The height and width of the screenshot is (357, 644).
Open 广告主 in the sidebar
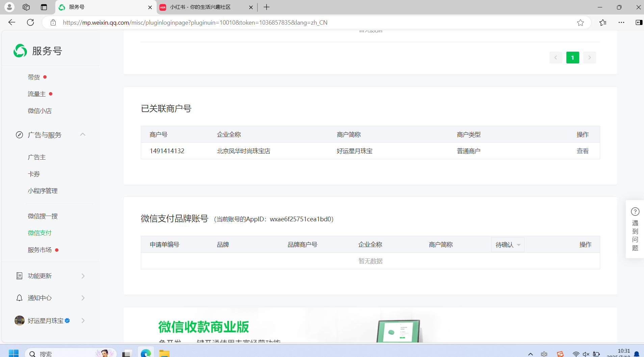click(37, 157)
